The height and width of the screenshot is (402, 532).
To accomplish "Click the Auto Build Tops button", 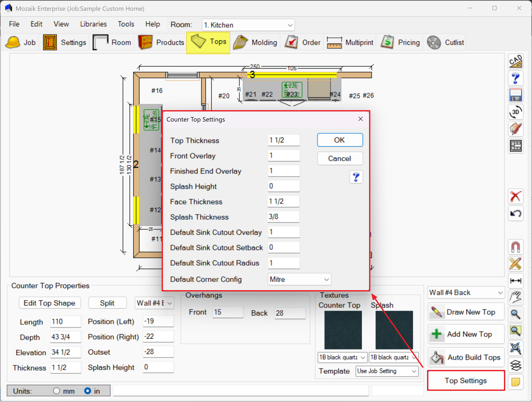I will point(466,357).
